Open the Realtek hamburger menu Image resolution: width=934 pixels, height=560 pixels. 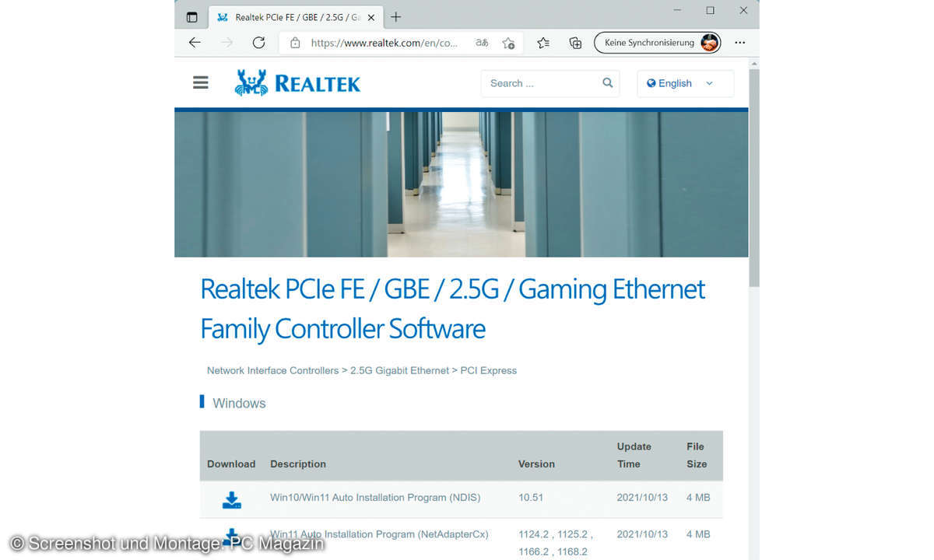click(x=201, y=82)
